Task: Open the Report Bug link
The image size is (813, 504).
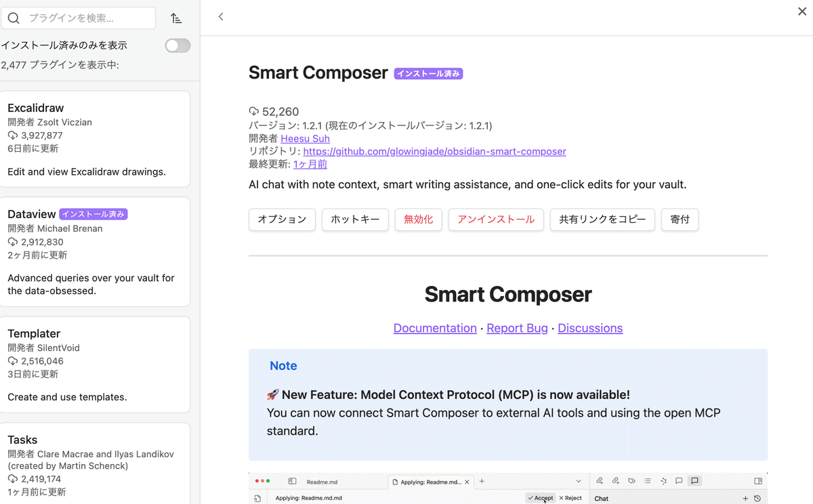Action: click(x=517, y=328)
